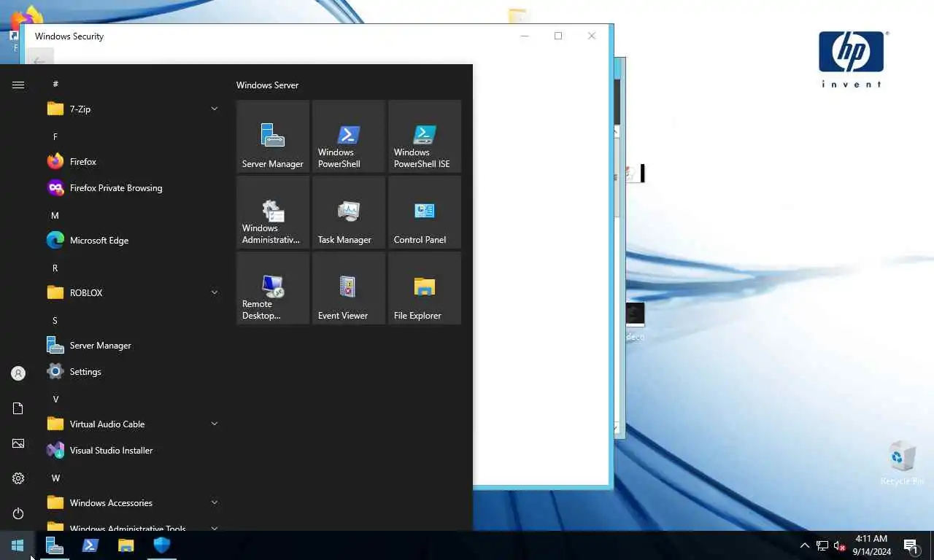This screenshot has height=560, width=934.
Task: Open Firefox Private Browsing
Action: 133,188
